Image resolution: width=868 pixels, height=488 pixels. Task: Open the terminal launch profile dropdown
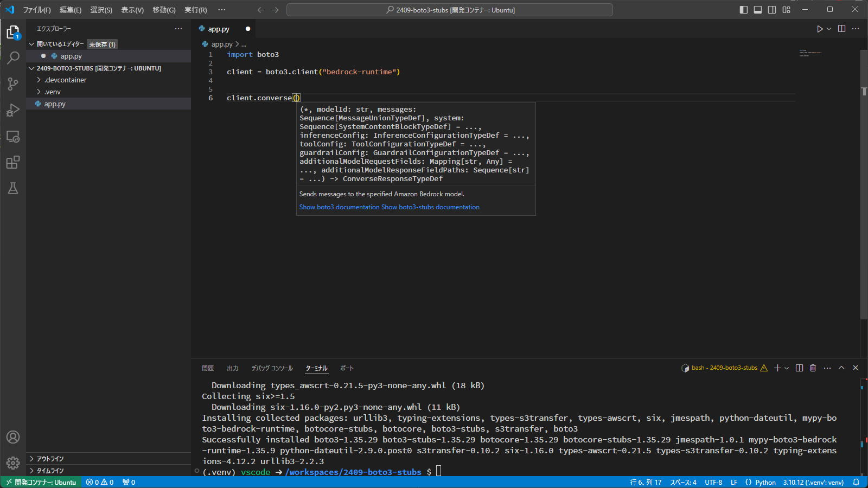pyautogui.click(x=787, y=368)
